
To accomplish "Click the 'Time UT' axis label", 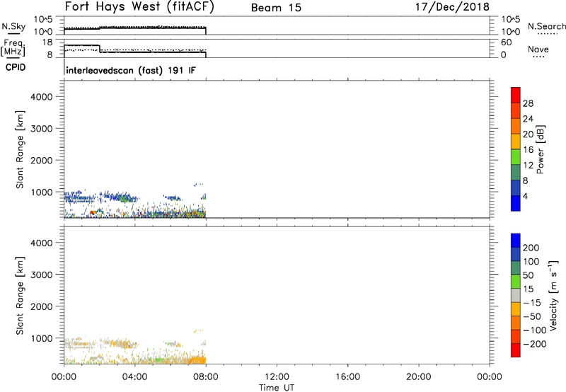I will pos(277,387).
